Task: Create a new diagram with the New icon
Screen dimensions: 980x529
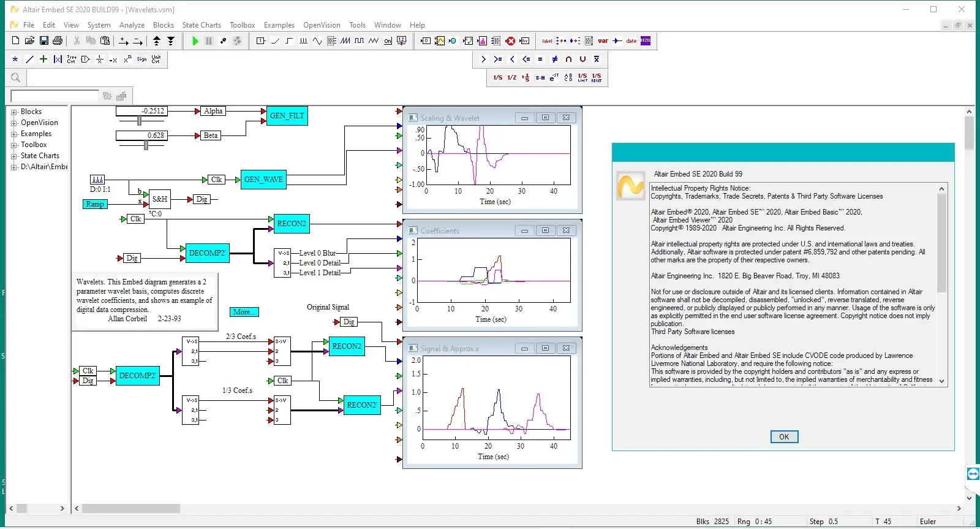Action: pos(16,41)
